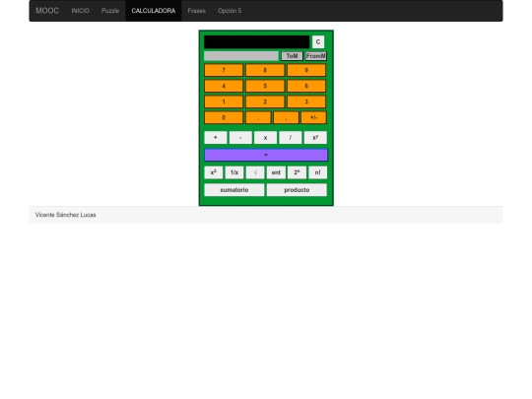
Task: Tap the digit 8 key
Action: (265, 70)
